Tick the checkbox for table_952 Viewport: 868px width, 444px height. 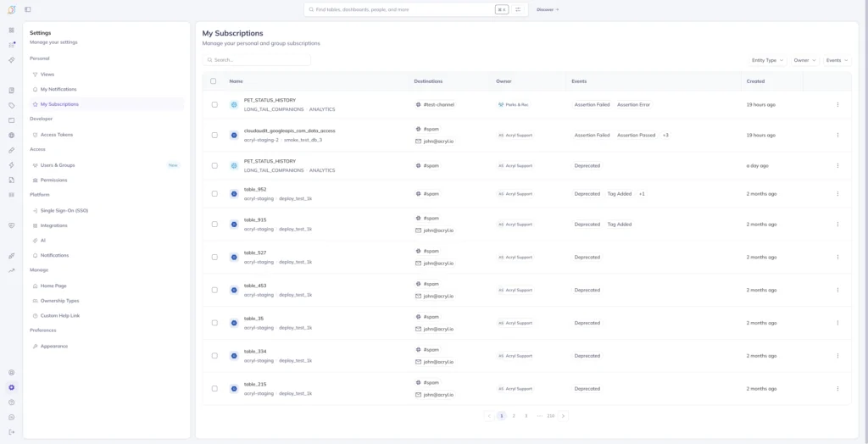pyautogui.click(x=214, y=194)
